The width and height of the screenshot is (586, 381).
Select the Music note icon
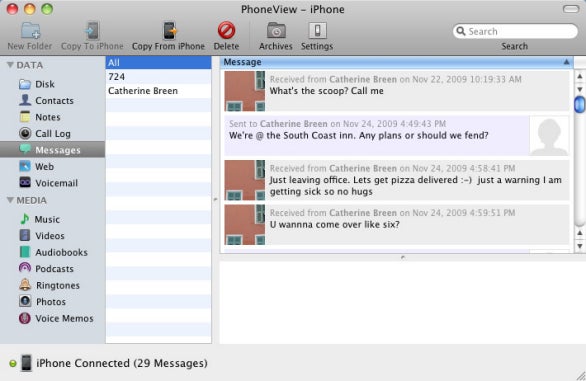[25, 219]
